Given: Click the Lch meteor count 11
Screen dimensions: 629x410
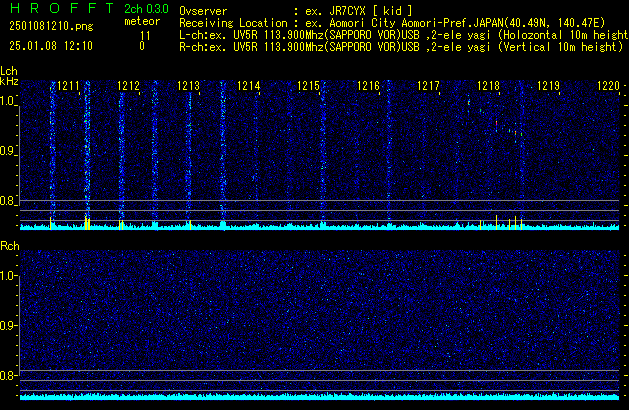Looking at the screenshot, I should click(145, 36).
